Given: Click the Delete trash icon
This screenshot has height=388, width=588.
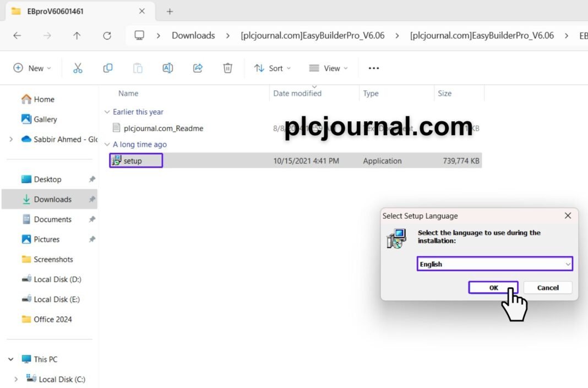Looking at the screenshot, I should click(x=227, y=68).
